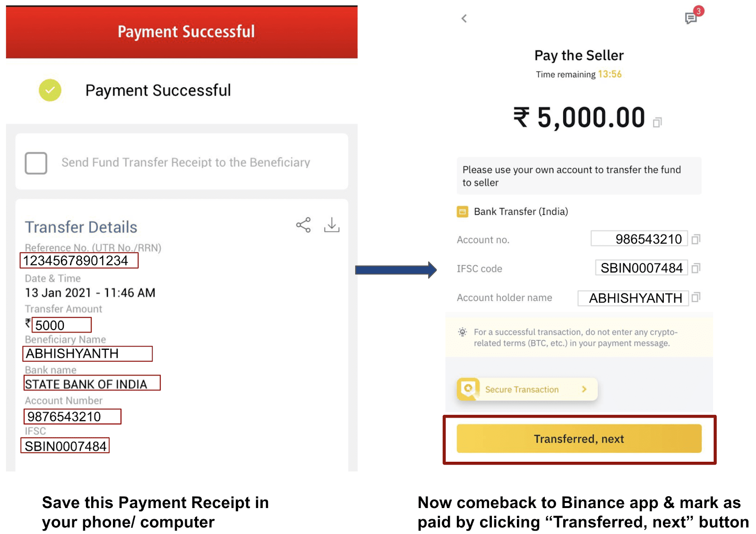Click the share icon in Transfer Details
This screenshot has height=534, width=756.
[303, 225]
